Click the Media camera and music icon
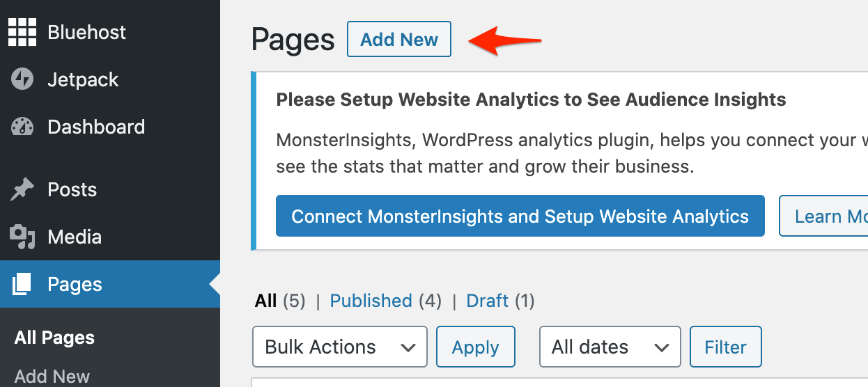 (22, 237)
